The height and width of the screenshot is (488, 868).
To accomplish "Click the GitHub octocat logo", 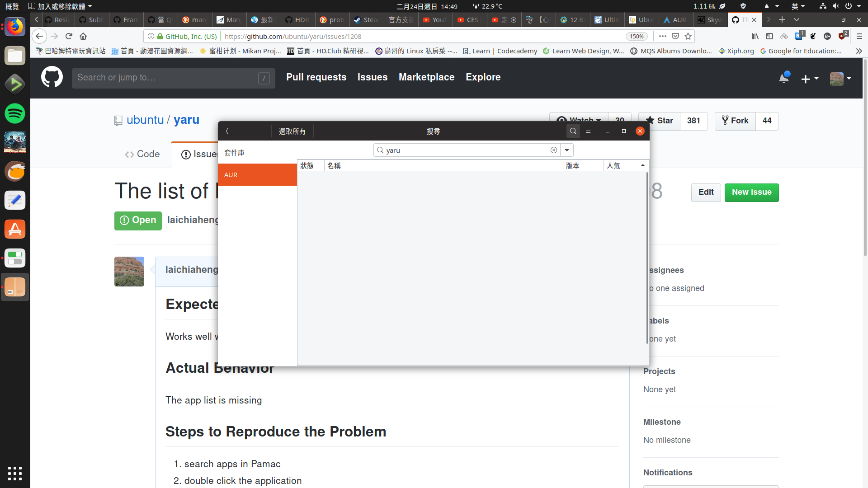I will pyautogui.click(x=52, y=77).
